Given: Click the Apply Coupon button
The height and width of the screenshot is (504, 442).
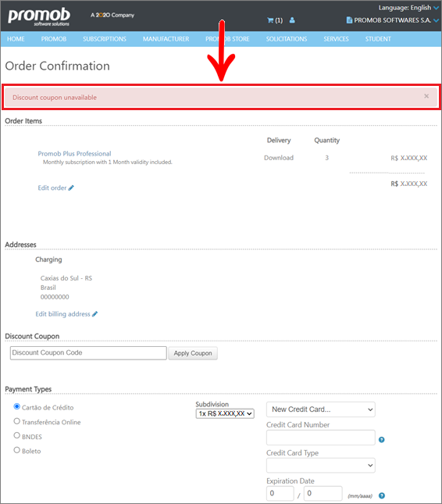Looking at the screenshot, I should tap(193, 353).
